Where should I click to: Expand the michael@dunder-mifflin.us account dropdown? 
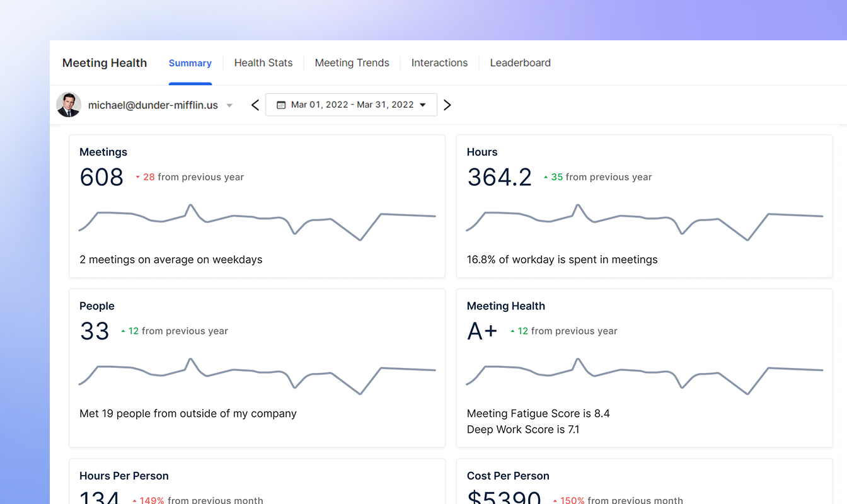229,105
